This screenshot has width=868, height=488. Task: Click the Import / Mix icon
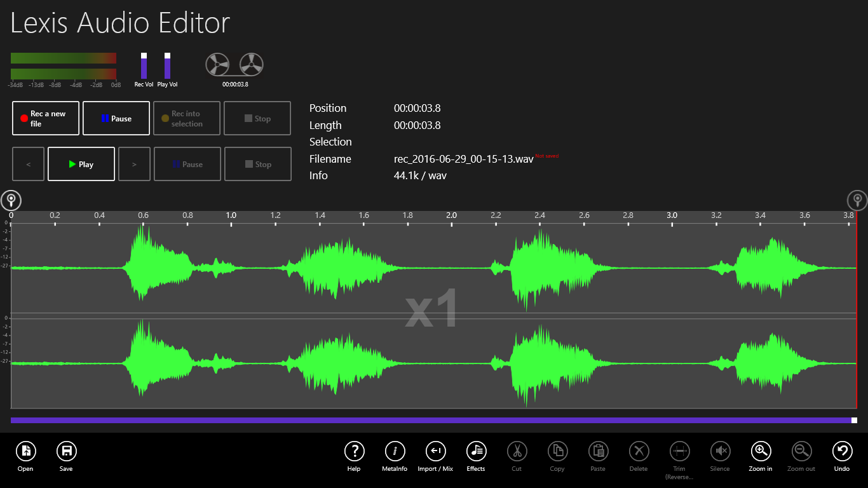[x=435, y=451]
